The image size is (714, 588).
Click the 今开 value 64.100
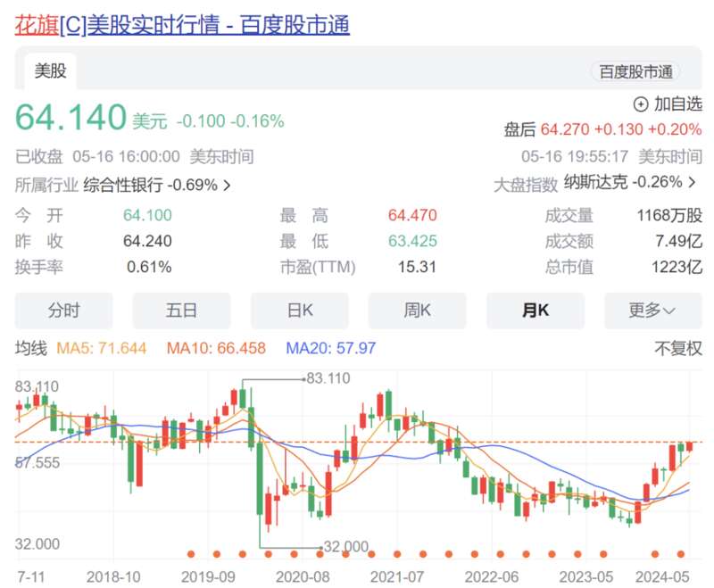147,215
